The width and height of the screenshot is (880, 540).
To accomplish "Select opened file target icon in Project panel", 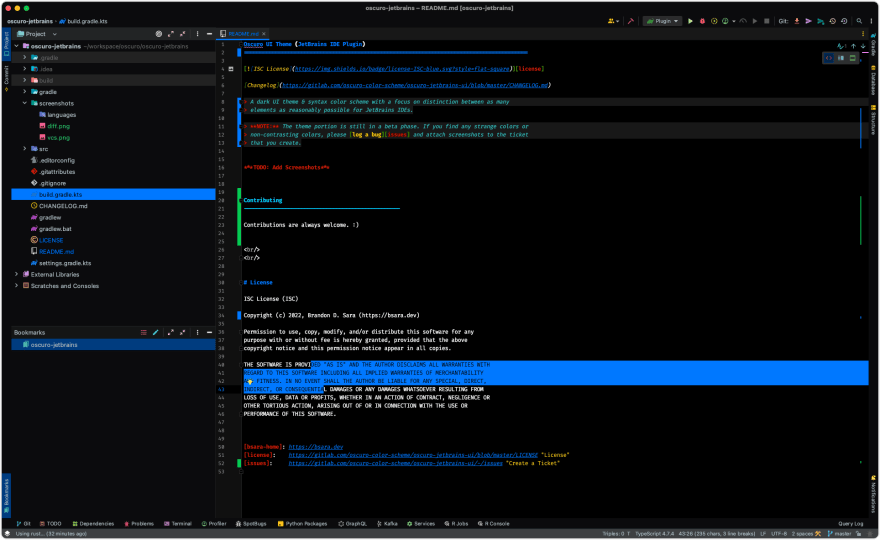I will click(x=159, y=34).
